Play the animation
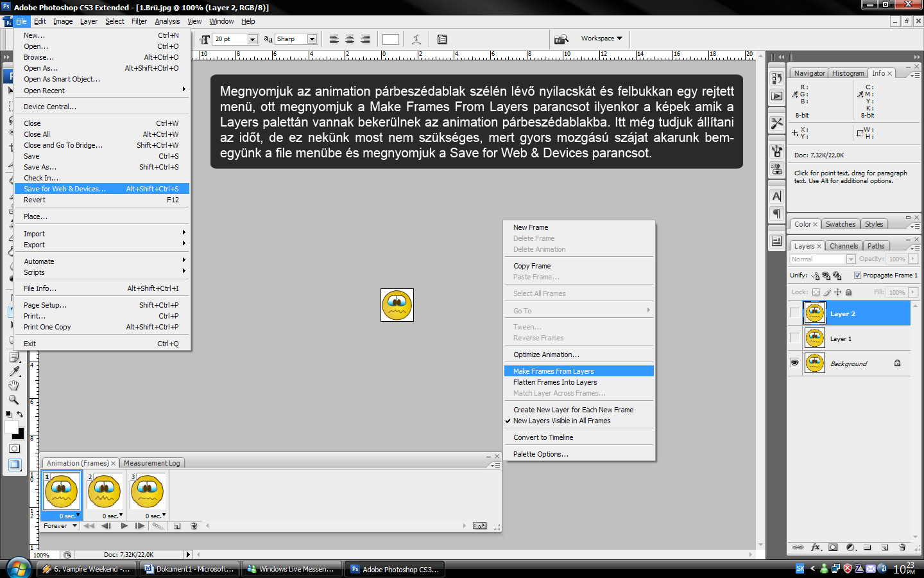 (124, 526)
